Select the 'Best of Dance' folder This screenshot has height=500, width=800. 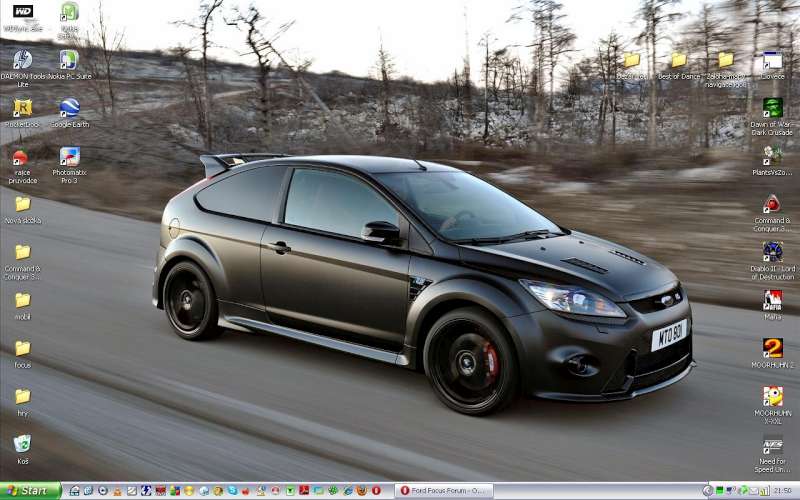tap(679, 60)
